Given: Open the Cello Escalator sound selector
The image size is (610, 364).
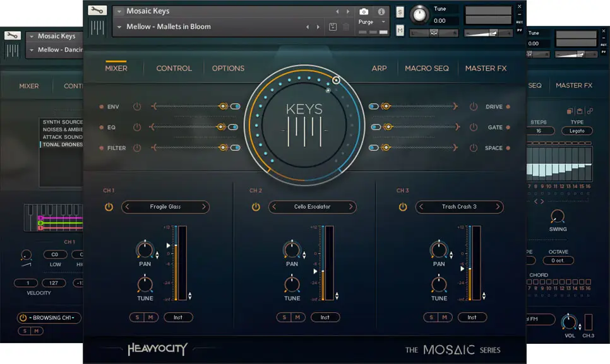Looking at the screenshot, I should (x=313, y=207).
